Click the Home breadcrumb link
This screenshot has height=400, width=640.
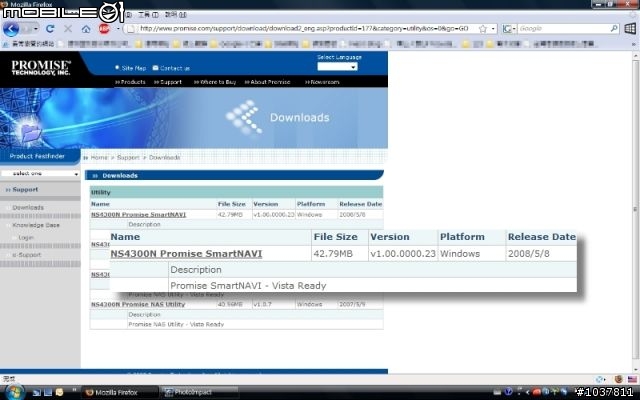(x=99, y=158)
